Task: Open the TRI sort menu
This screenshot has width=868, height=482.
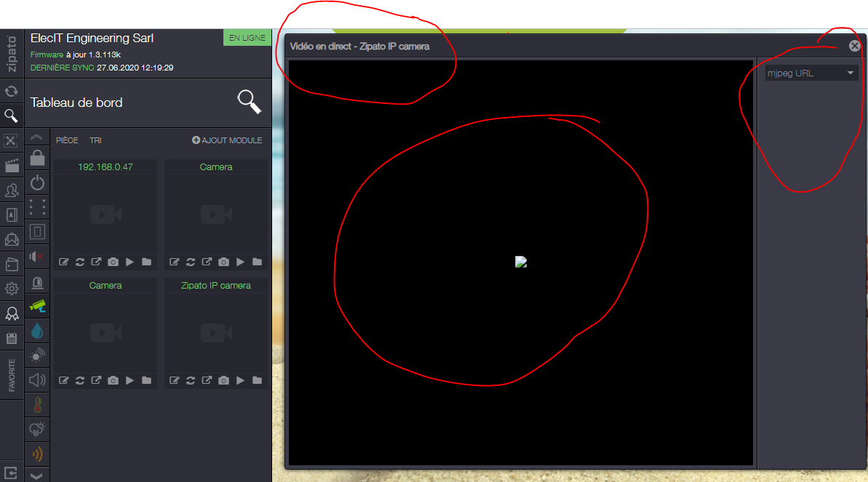Action: point(95,140)
